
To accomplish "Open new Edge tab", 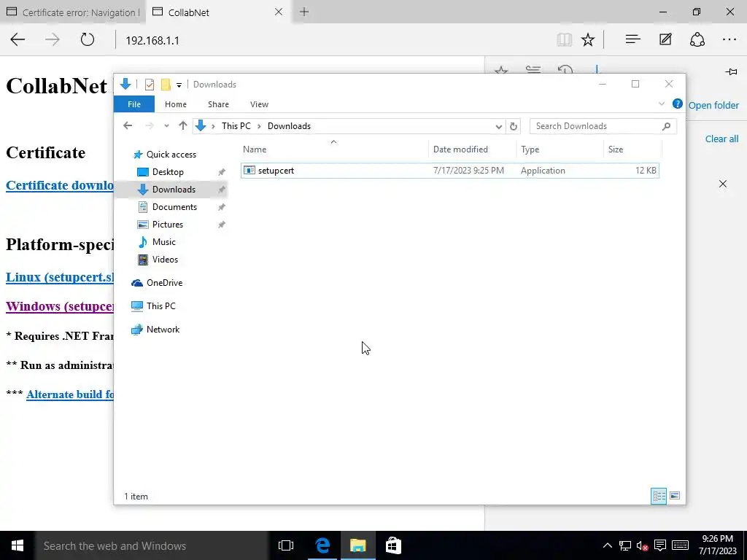I will [304, 12].
